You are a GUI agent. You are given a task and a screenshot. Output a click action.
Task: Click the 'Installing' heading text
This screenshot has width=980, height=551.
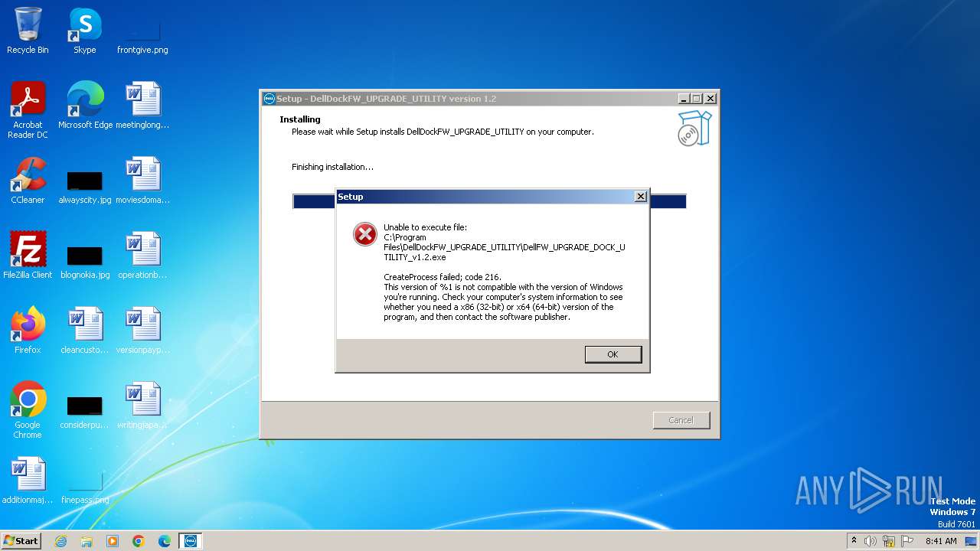[x=300, y=119]
